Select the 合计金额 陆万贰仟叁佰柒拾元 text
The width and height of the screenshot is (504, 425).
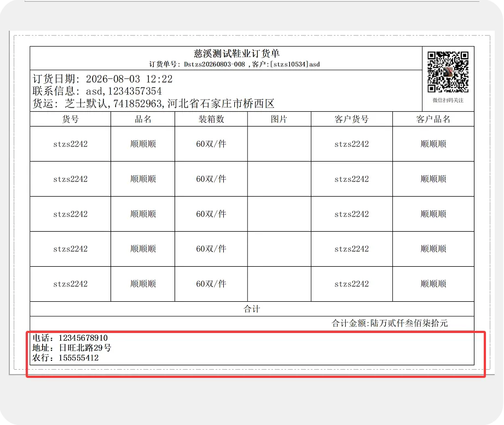[x=390, y=323]
